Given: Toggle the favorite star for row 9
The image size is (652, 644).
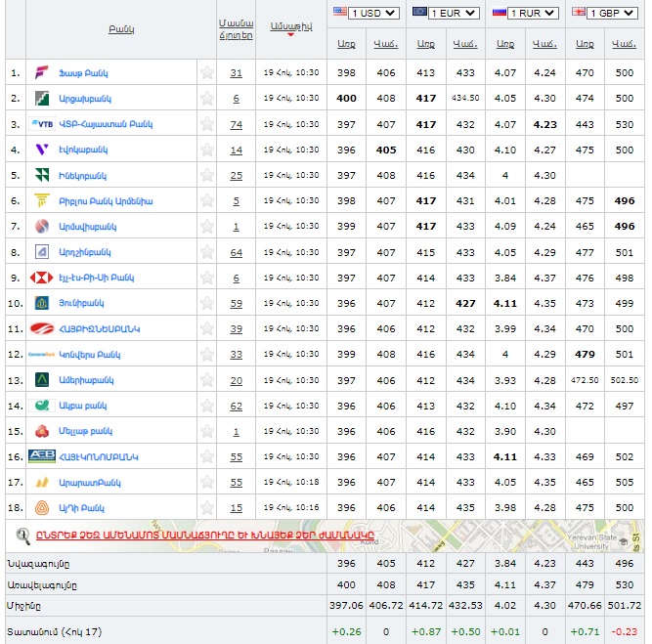Looking at the screenshot, I should (206, 278).
